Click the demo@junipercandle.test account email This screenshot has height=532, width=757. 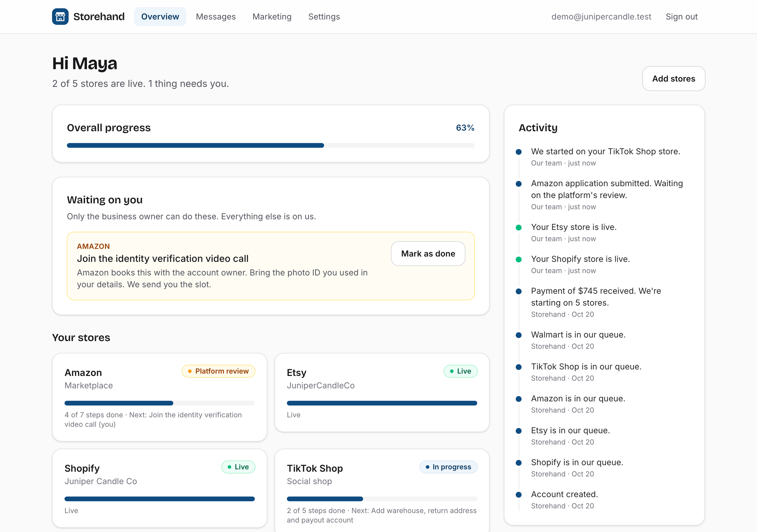coord(601,17)
